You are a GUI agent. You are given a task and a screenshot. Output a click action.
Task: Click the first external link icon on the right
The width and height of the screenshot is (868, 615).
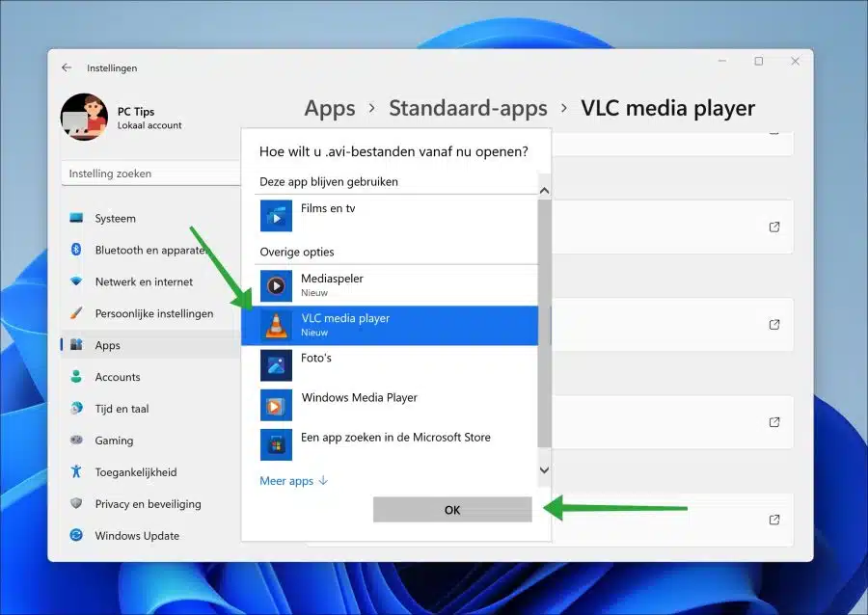[x=774, y=227]
